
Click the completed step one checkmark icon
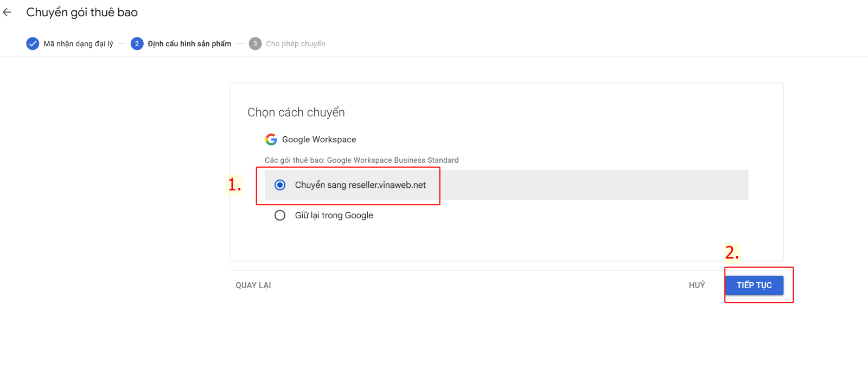tap(33, 43)
